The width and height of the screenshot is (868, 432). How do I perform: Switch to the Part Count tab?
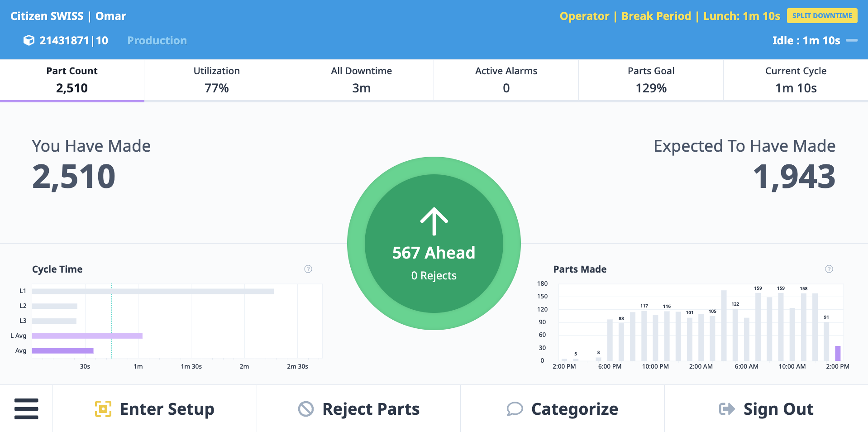pos(72,80)
